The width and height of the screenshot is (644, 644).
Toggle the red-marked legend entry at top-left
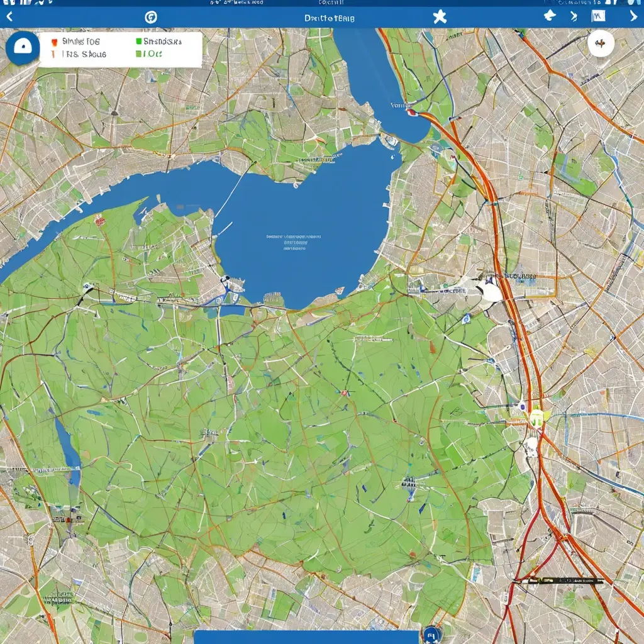coord(55,42)
